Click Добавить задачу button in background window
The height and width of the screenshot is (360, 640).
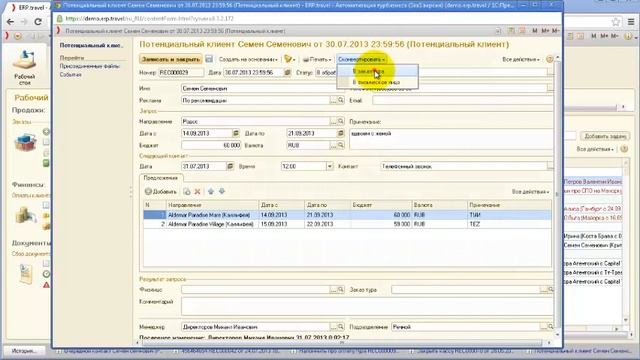click(x=605, y=136)
